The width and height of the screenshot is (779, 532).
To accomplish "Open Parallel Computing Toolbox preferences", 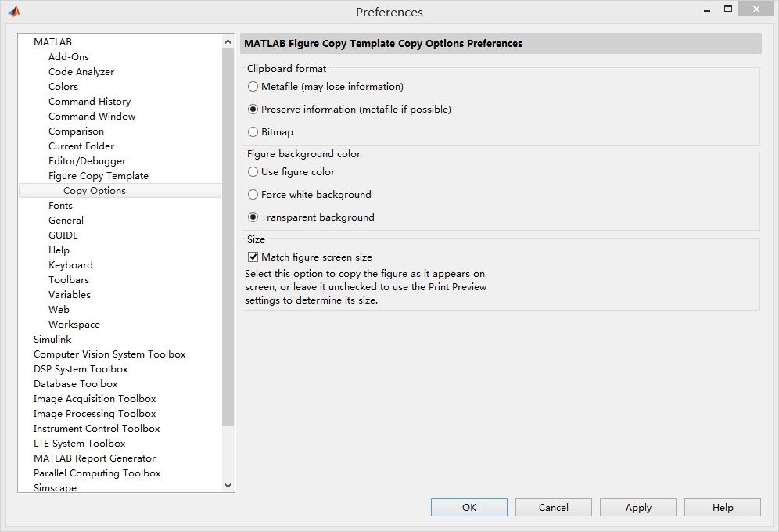I will (x=97, y=473).
